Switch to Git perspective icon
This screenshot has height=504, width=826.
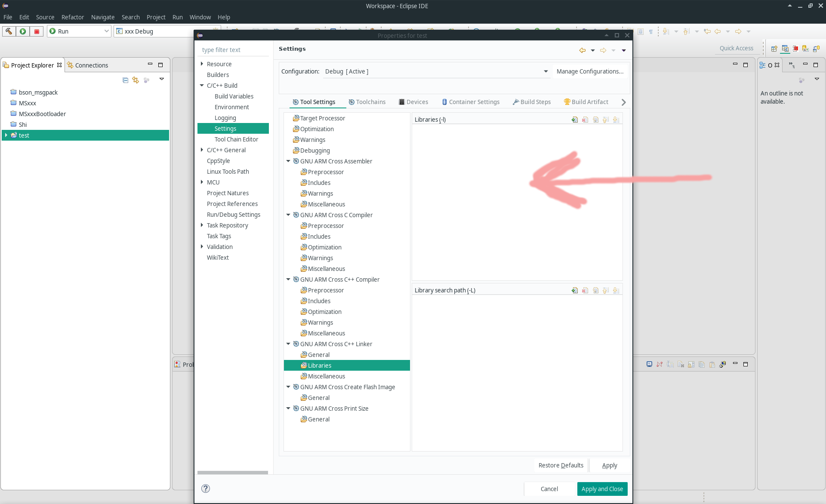pos(806,48)
